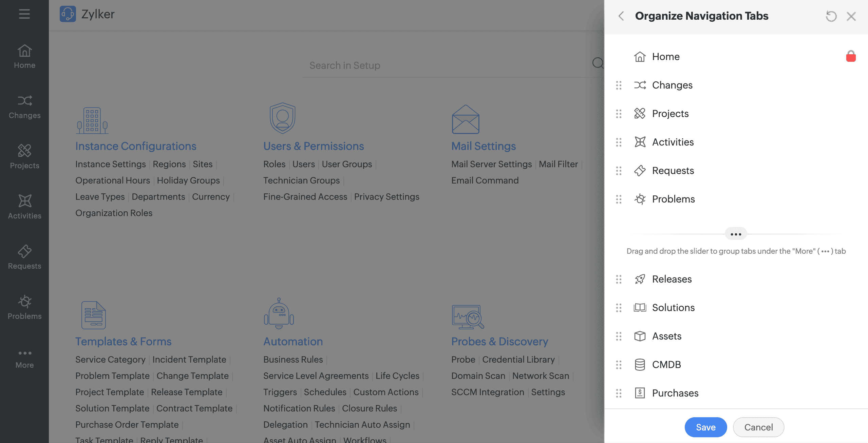
Task: Click the drag handle beside Releases
Action: click(x=619, y=279)
